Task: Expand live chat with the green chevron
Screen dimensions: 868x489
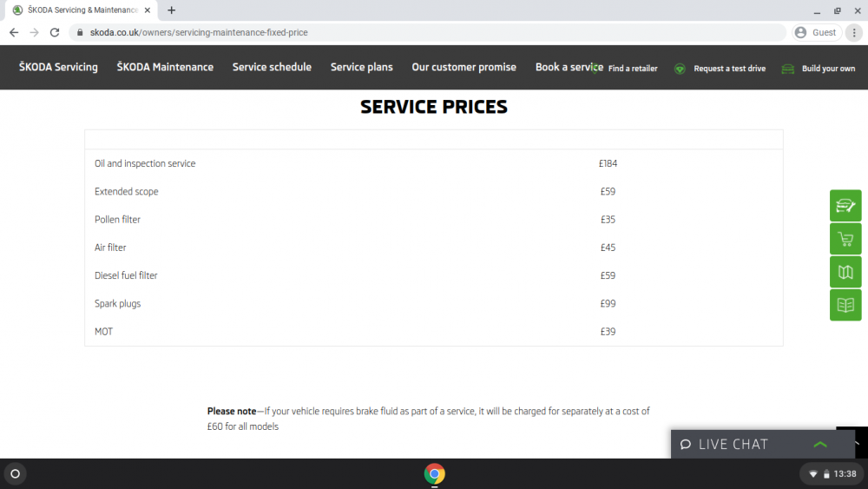Action: 820,444
